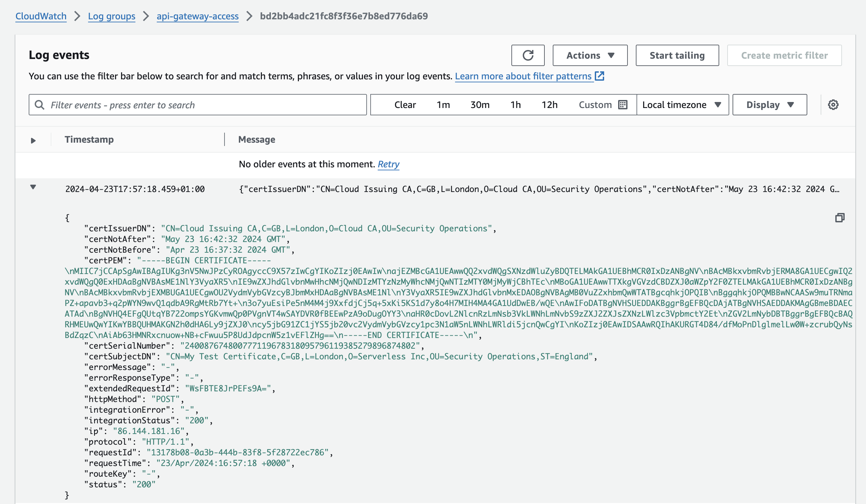866x504 pixels.
Task: Click the BEGIN CERTIFICATE text in certPEM
Action: click(x=204, y=261)
